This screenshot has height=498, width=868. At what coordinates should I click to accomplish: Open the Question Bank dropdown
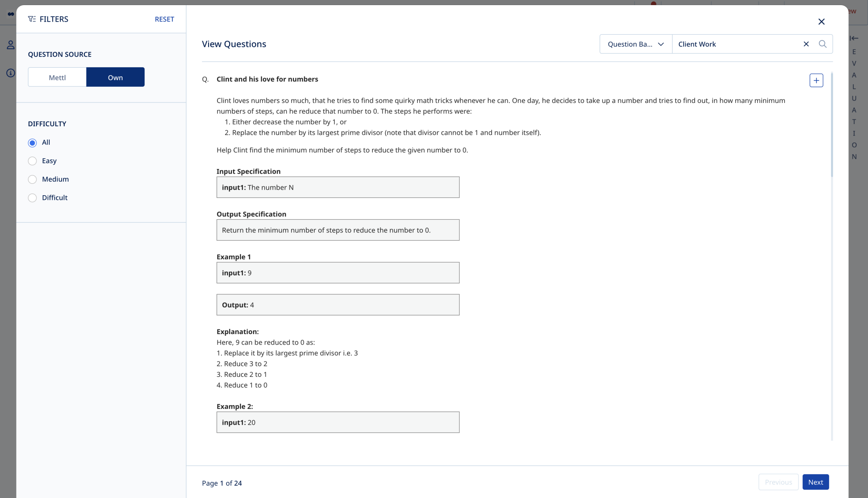pyautogui.click(x=635, y=44)
